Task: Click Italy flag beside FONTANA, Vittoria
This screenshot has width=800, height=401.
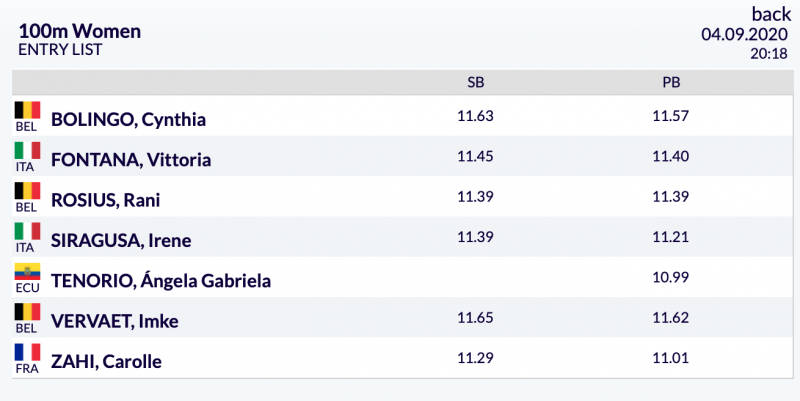Action: [x=28, y=151]
